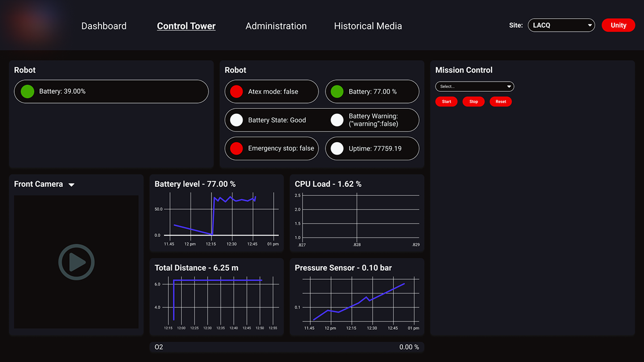
Task: Select the Battery State: Good text
Action: click(277, 120)
